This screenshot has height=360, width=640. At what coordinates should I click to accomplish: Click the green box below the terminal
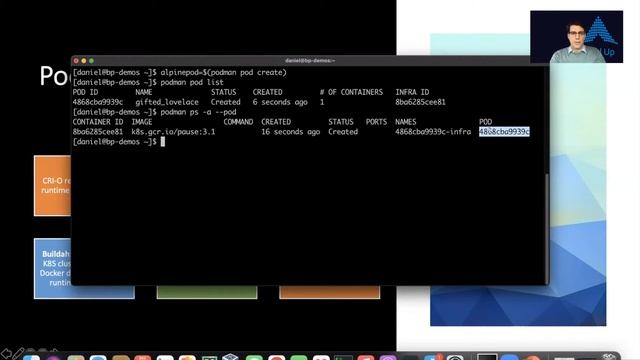click(x=207, y=292)
